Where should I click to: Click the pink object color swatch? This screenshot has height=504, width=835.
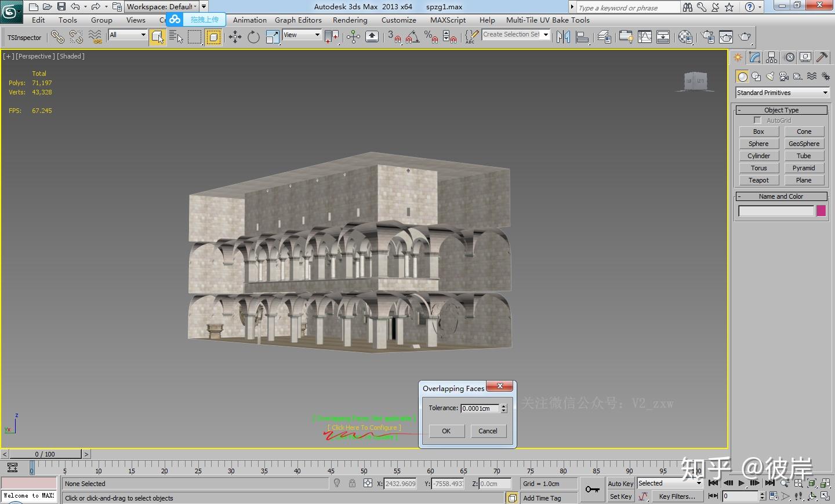[x=821, y=211]
